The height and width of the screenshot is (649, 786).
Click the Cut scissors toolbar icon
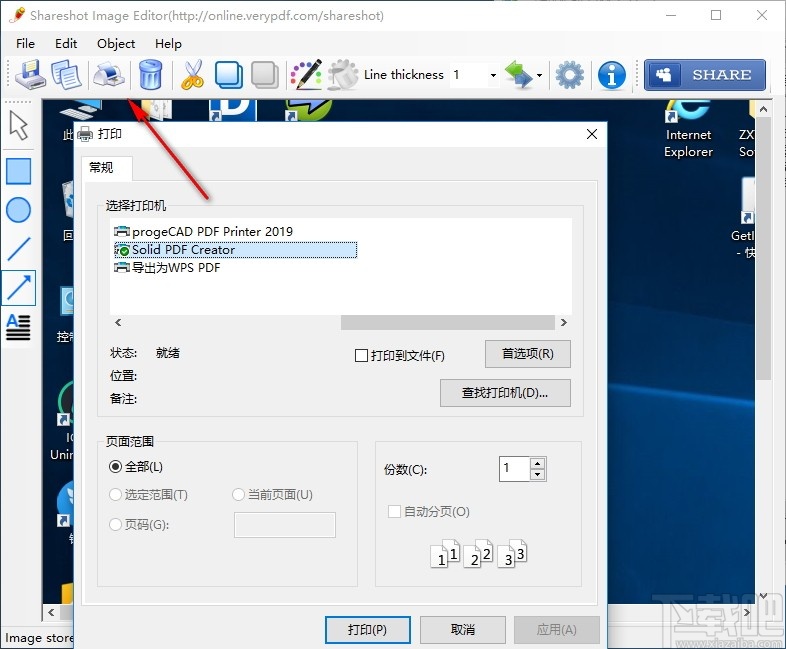(192, 75)
